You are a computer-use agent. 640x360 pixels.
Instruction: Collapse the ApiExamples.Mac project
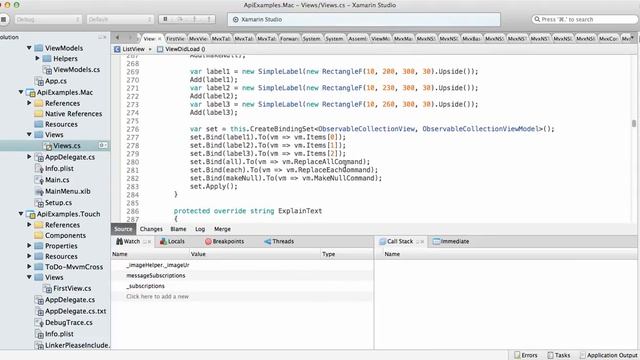click(21, 92)
